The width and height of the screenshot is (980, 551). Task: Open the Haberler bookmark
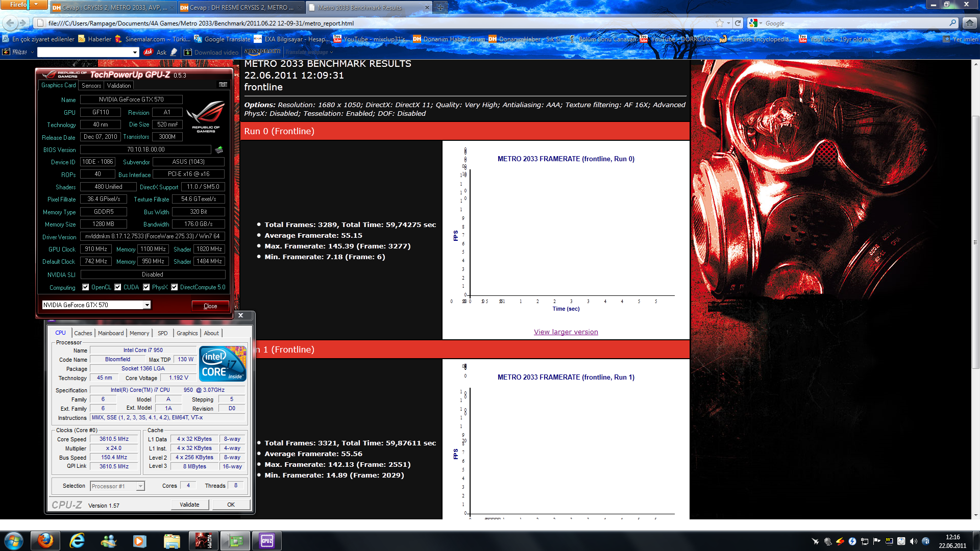[94, 39]
